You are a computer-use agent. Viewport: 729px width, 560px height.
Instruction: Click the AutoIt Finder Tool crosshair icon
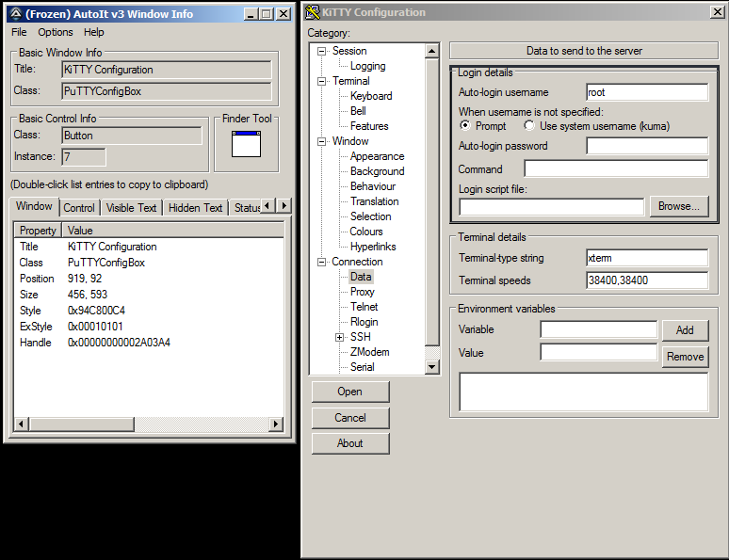[246, 144]
